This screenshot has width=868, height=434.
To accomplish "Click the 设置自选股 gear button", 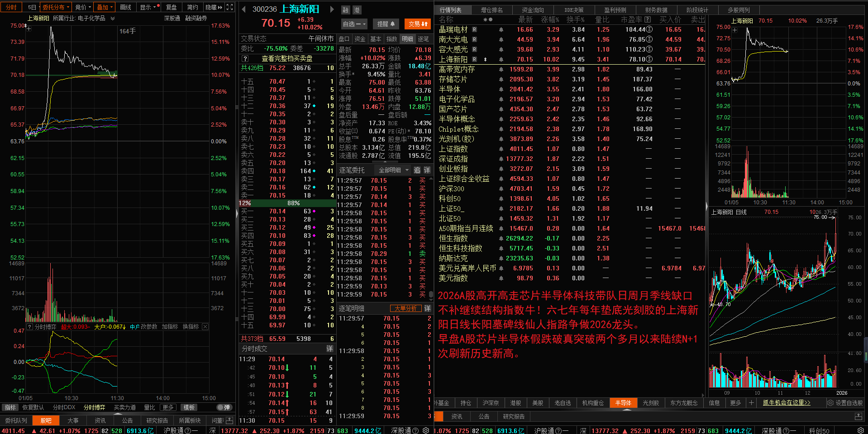I will [x=845, y=403].
